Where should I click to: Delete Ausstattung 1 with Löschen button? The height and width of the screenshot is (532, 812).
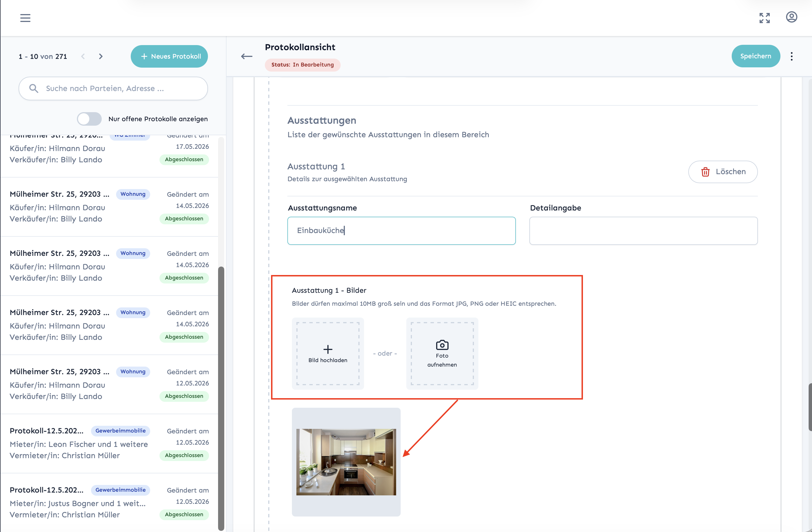coord(723,172)
